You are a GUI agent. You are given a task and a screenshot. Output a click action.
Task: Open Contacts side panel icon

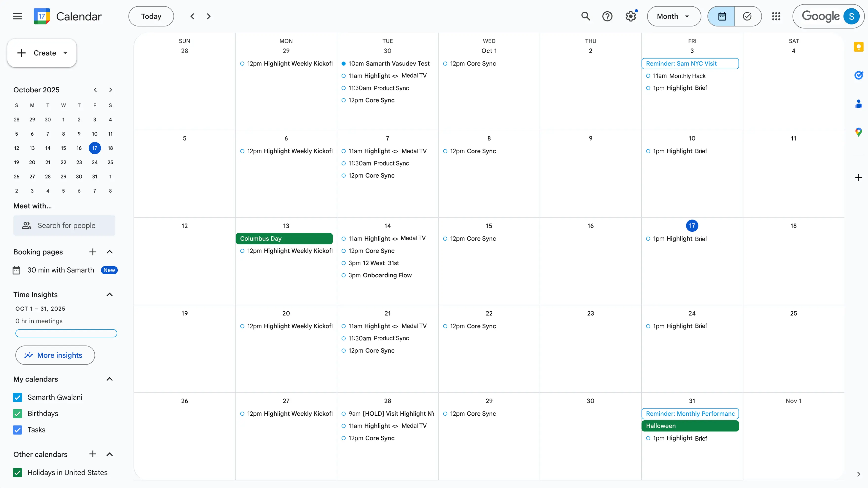tap(858, 104)
